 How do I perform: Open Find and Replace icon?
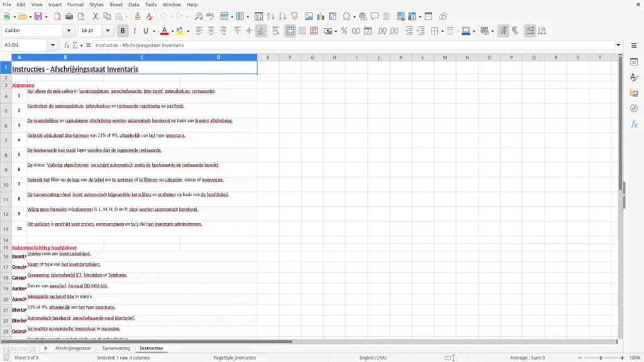[198, 16]
